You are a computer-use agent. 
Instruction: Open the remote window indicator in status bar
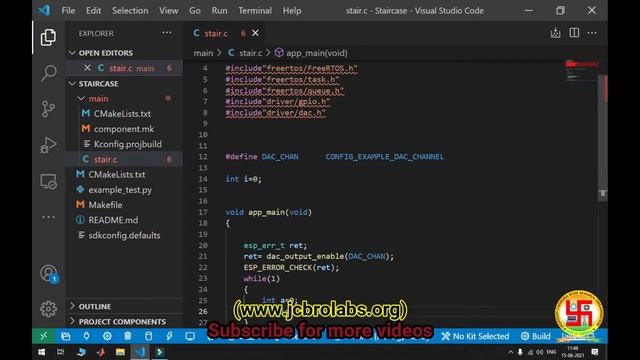[44, 336]
